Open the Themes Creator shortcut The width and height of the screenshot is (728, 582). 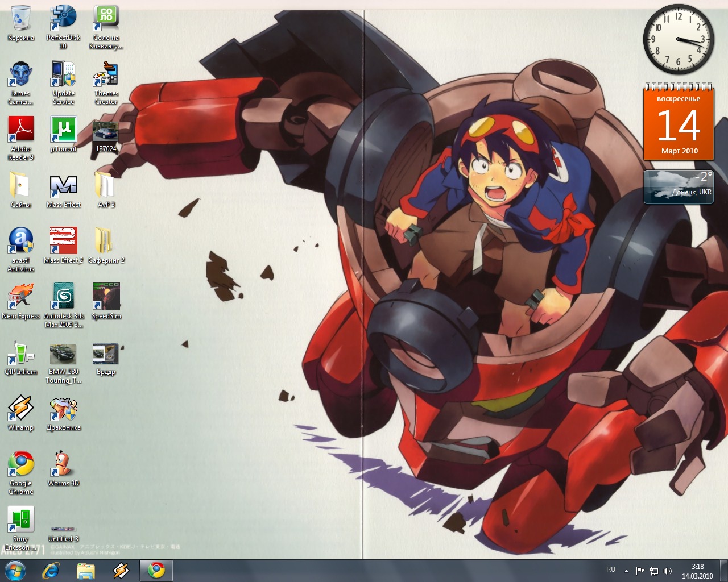pyautogui.click(x=106, y=82)
